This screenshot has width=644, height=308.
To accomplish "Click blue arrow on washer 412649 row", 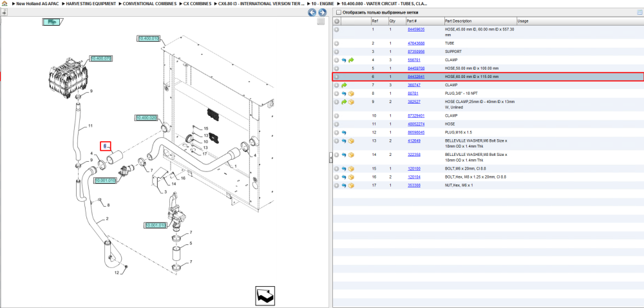I will tap(344, 141).
